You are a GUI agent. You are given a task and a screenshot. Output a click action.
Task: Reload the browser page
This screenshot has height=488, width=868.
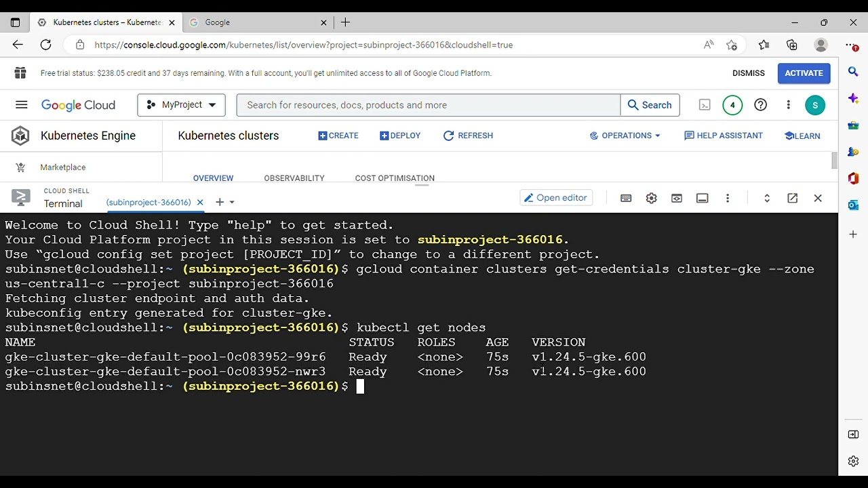coord(45,45)
